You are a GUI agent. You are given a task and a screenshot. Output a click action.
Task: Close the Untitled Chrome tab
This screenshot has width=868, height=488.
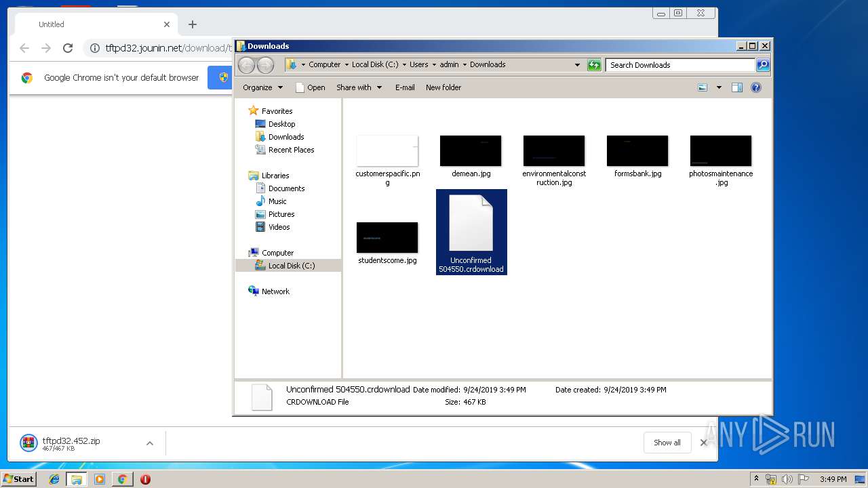pos(167,24)
